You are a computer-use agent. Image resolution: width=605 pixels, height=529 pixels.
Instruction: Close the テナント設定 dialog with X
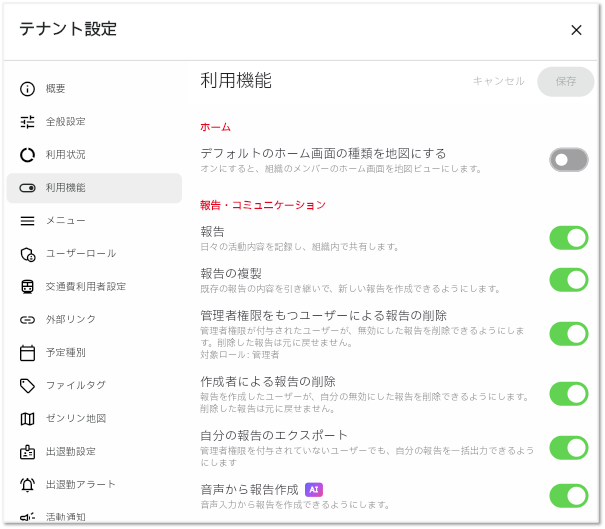tap(576, 30)
